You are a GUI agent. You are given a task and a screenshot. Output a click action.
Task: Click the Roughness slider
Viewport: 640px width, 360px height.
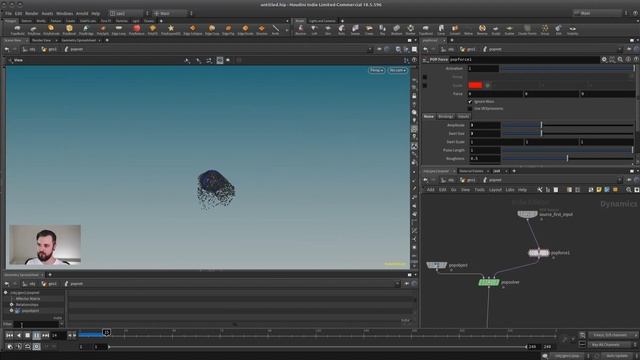pos(567,158)
